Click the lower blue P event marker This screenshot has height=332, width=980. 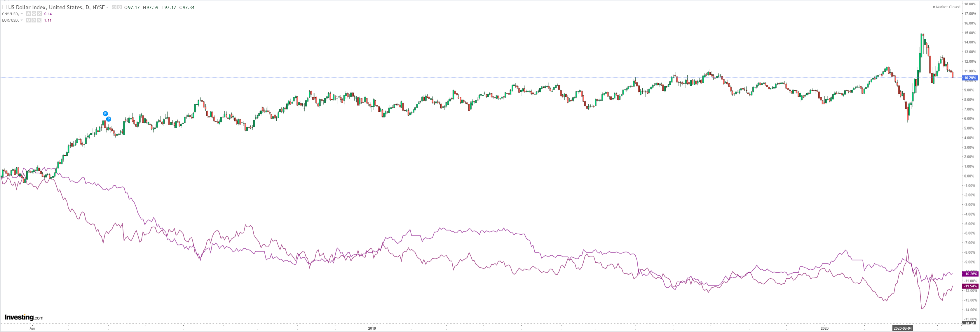click(x=109, y=119)
